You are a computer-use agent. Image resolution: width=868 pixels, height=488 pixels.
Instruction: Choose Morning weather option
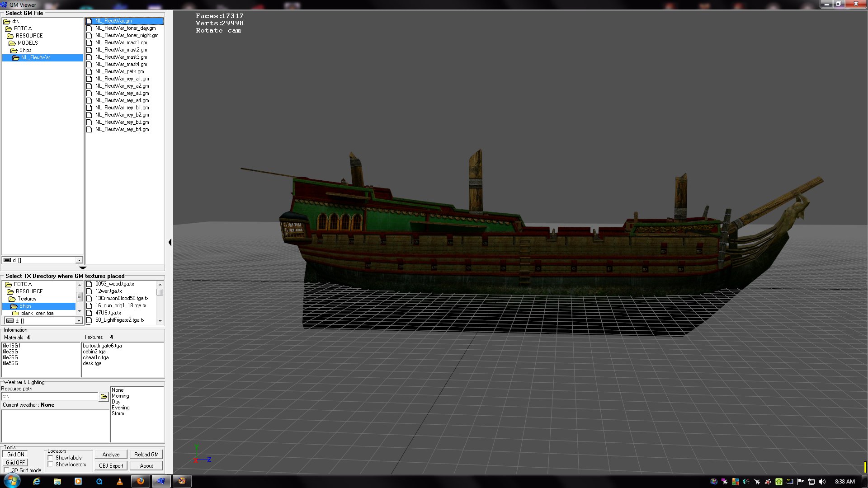[x=120, y=396]
